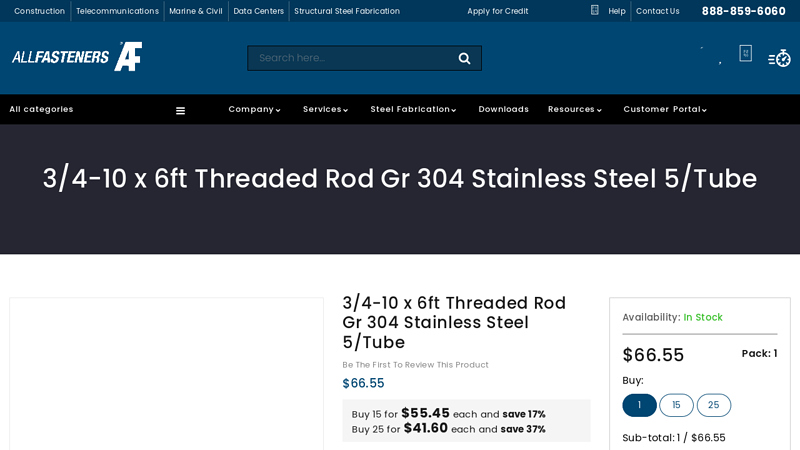
Task: Expand the Services dropdown menu
Action: (325, 109)
